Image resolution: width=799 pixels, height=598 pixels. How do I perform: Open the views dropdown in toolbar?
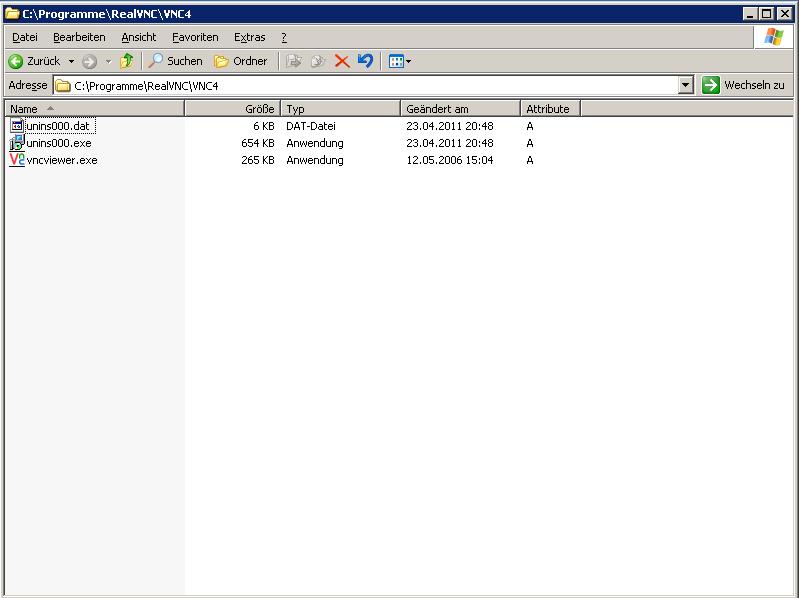pyautogui.click(x=400, y=61)
